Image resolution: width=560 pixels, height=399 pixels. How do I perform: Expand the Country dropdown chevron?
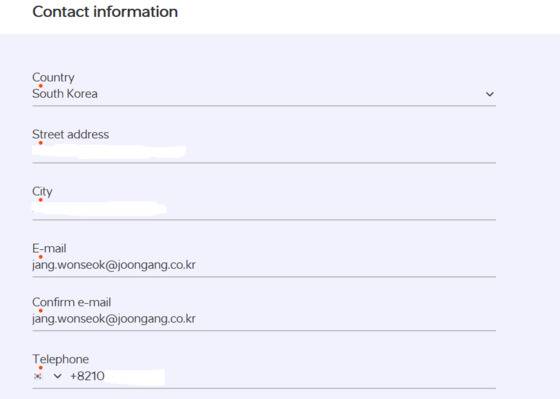(x=489, y=94)
